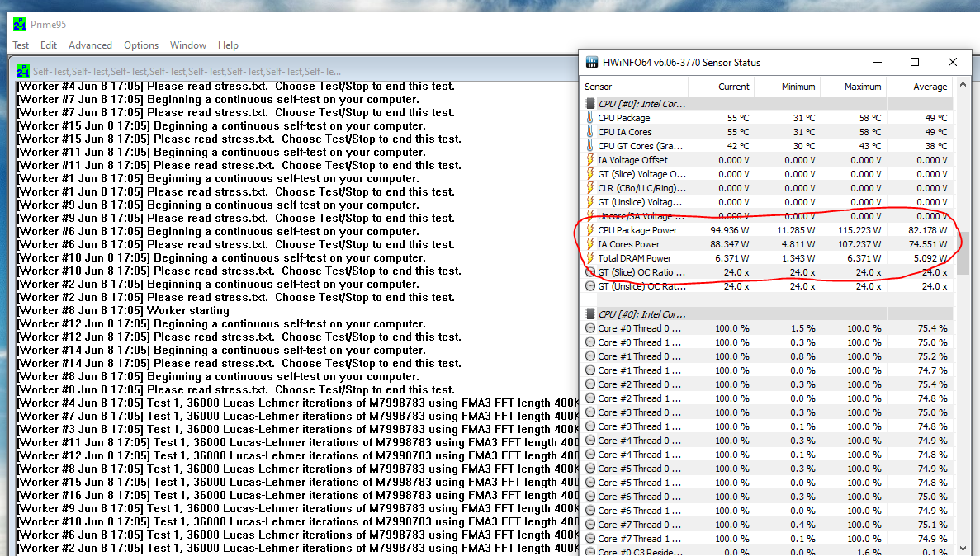Click the Core #6 Thread 0 usage icon
980x556 pixels.
[x=590, y=497]
